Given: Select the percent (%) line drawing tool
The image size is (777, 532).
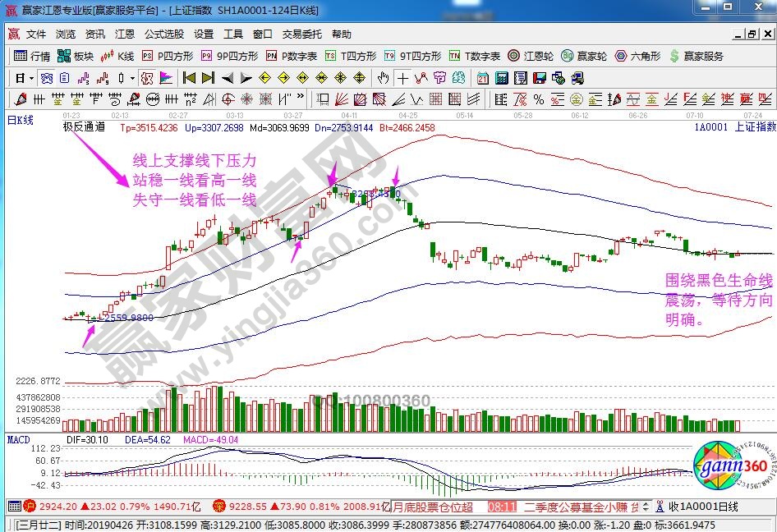Looking at the screenshot, I should [537, 99].
